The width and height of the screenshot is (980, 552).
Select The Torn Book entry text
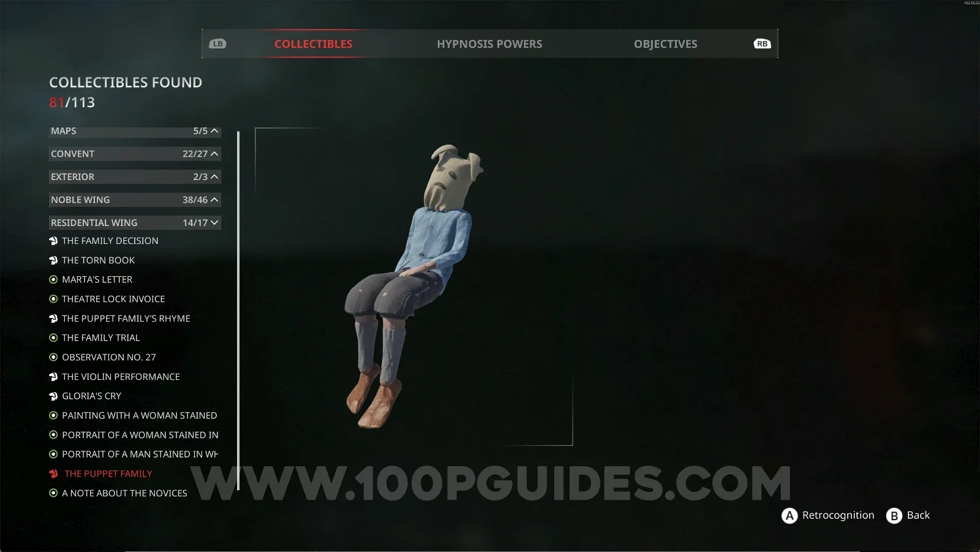(98, 260)
